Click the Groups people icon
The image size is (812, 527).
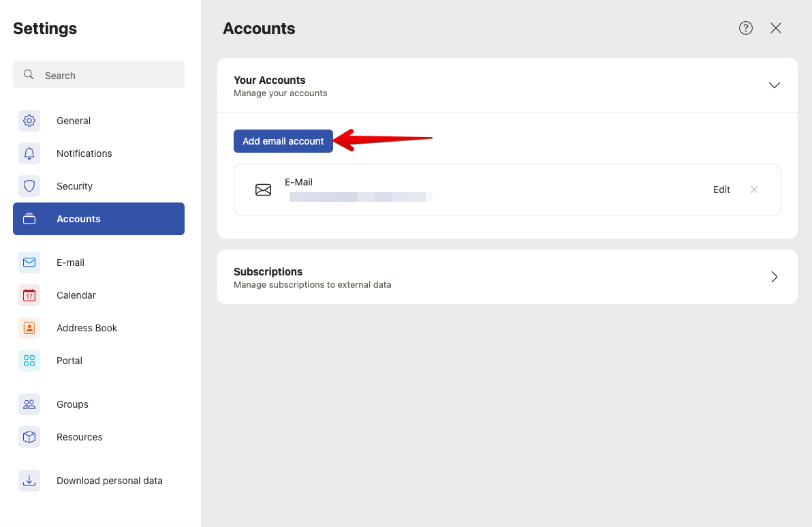[29, 404]
